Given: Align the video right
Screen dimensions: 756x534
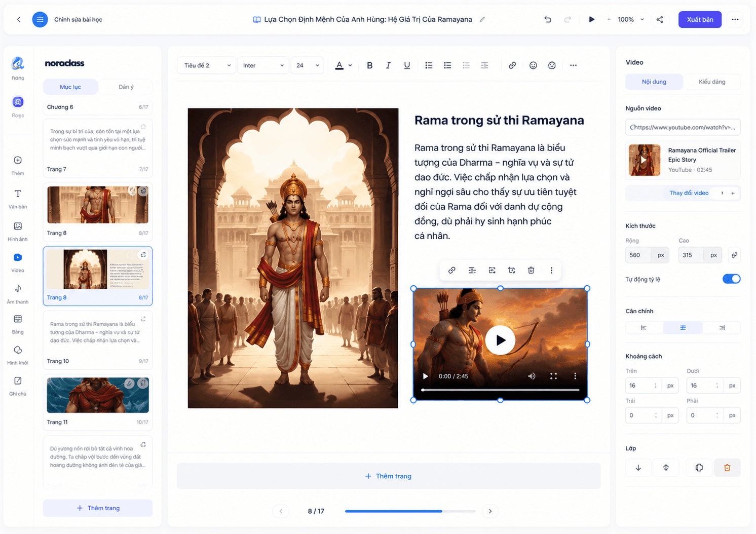Looking at the screenshot, I should [722, 328].
